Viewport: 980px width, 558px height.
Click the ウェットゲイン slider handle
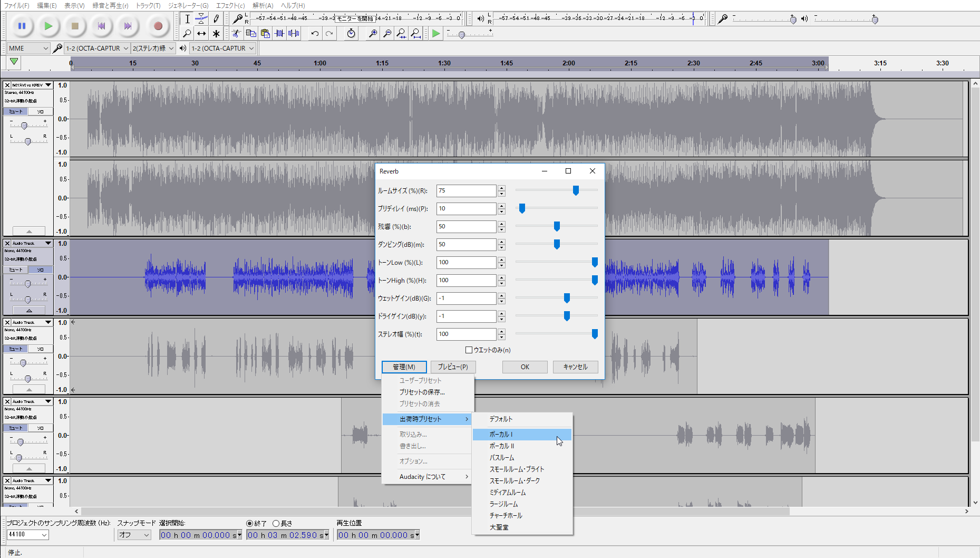click(x=567, y=298)
